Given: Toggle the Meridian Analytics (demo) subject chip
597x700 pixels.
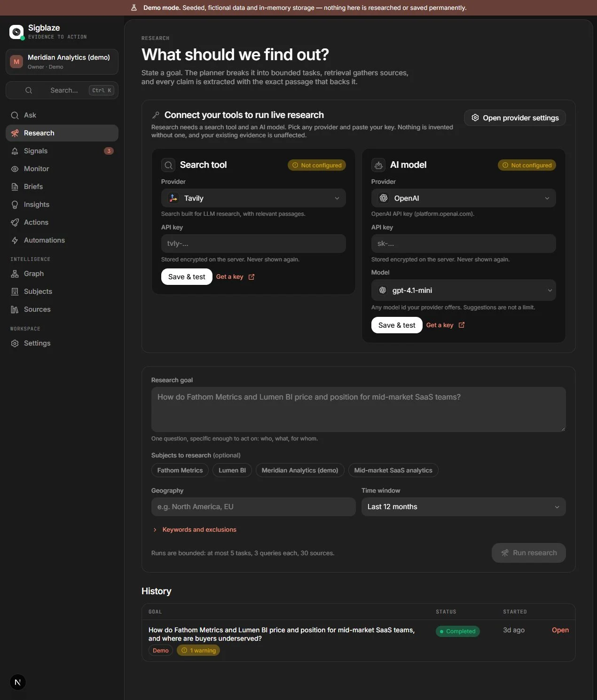Looking at the screenshot, I should pos(300,470).
